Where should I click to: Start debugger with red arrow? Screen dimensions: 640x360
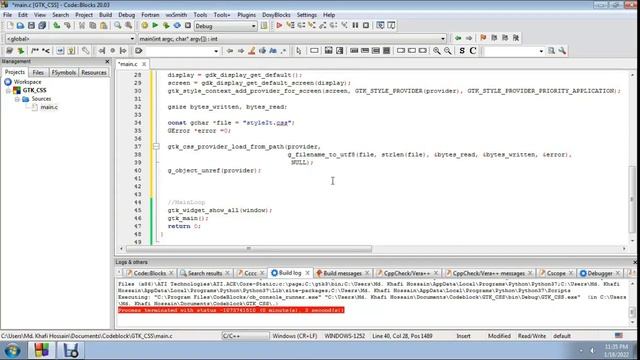279,25
